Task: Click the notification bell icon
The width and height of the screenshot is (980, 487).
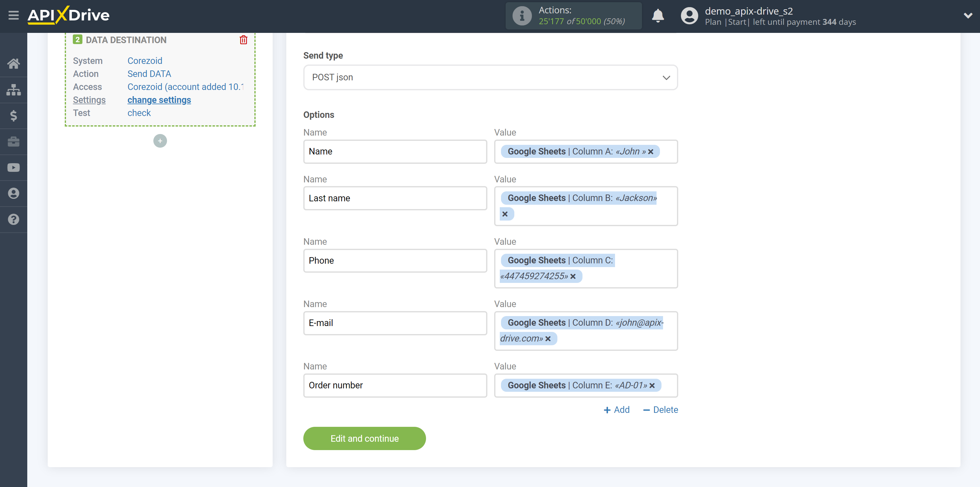Action: point(658,16)
